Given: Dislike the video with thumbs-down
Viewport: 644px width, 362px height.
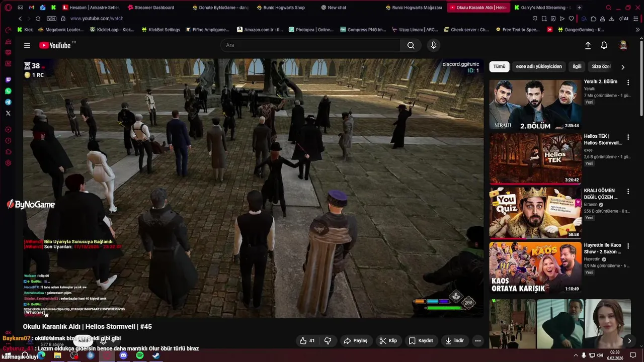Looking at the screenshot, I should 328,340.
